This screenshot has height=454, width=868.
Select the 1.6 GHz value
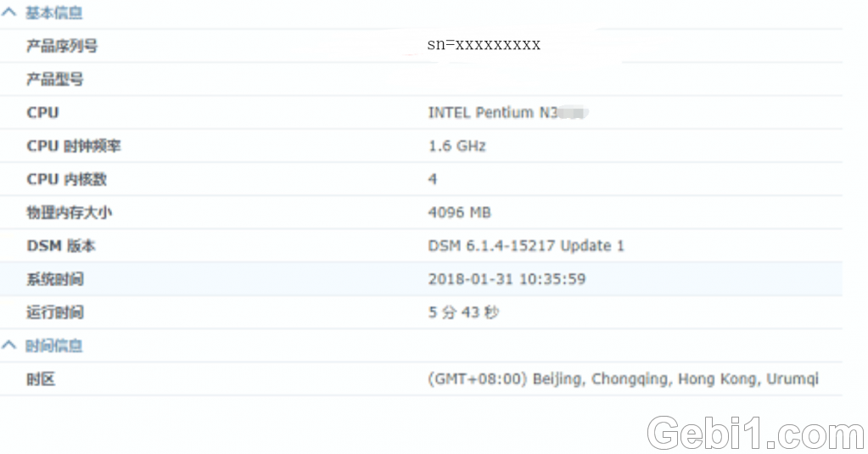tap(456, 146)
